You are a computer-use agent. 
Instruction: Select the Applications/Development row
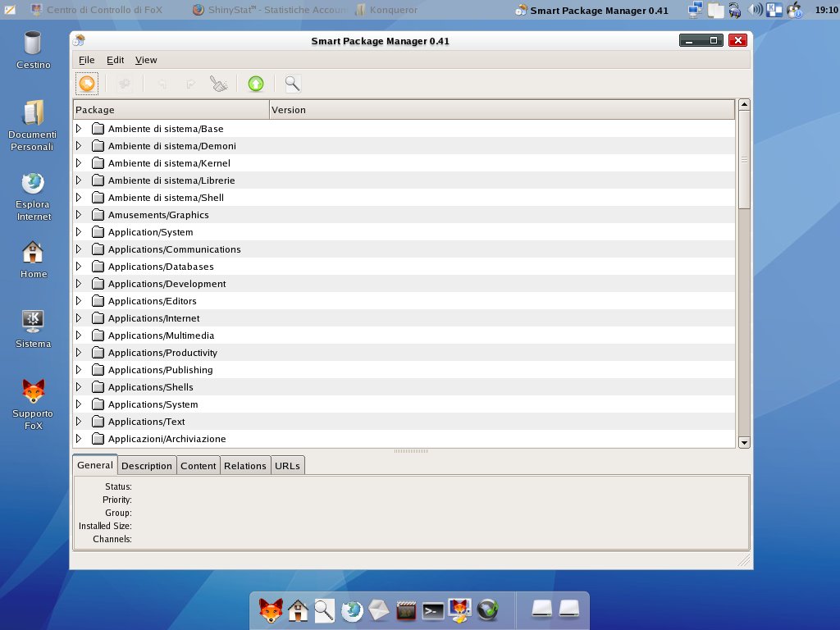pos(404,283)
